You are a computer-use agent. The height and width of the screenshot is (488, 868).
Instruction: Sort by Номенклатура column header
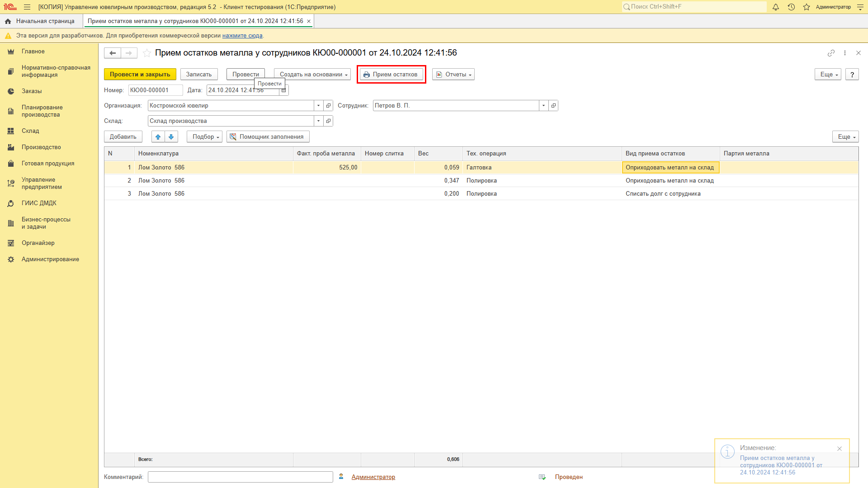pos(214,154)
